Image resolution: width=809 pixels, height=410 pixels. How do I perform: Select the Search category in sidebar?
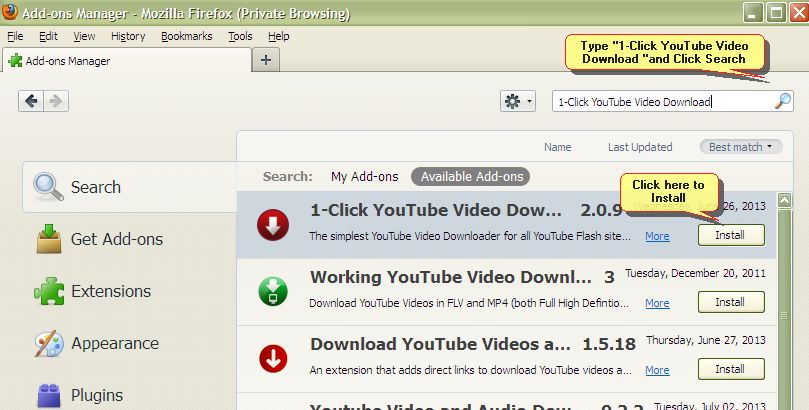pos(130,187)
